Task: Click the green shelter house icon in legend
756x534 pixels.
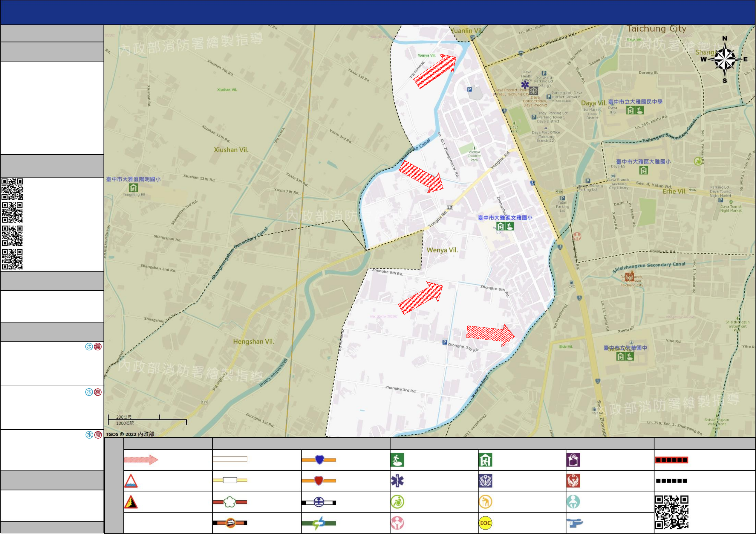Action: pyautogui.click(x=485, y=460)
